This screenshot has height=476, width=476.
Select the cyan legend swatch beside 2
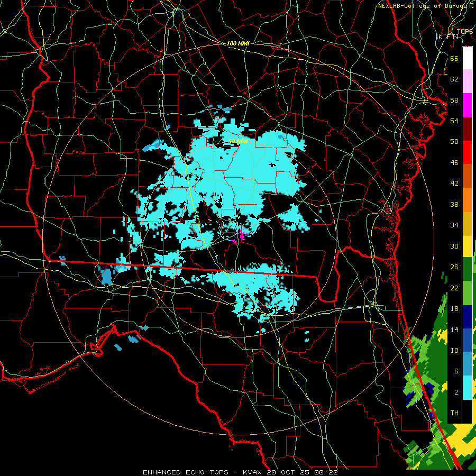coord(467,388)
